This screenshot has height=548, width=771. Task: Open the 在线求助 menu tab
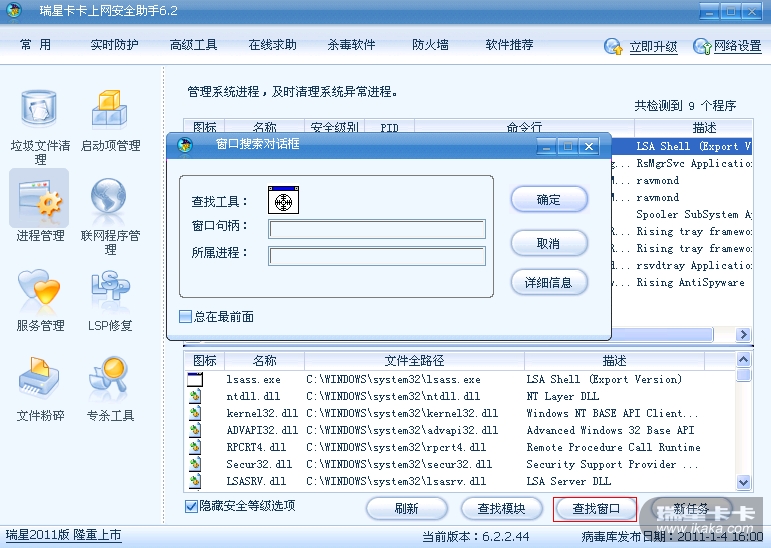[272, 45]
